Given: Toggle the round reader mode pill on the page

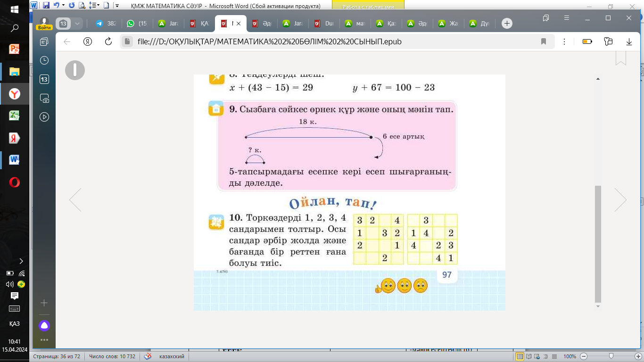Looking at the screenshot, I should pos(75,70).
